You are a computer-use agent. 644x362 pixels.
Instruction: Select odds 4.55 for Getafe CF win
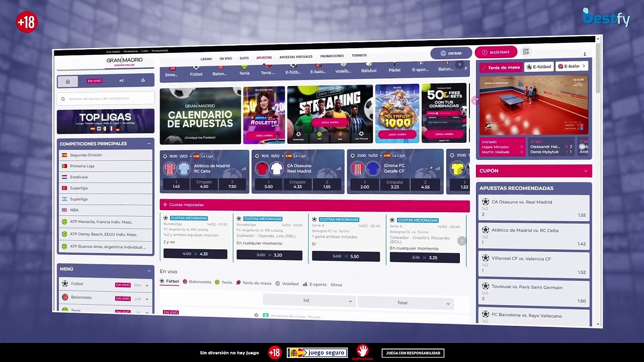pos(425,185)
